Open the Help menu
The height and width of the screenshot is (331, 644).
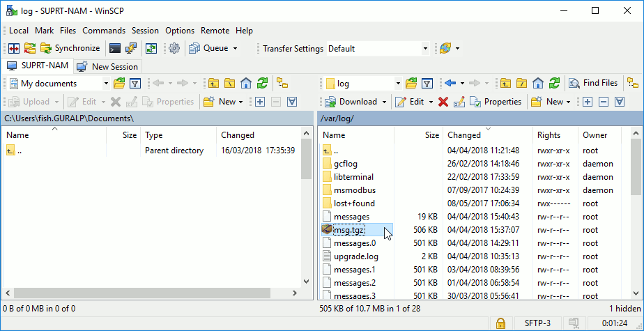click(244, 31)
